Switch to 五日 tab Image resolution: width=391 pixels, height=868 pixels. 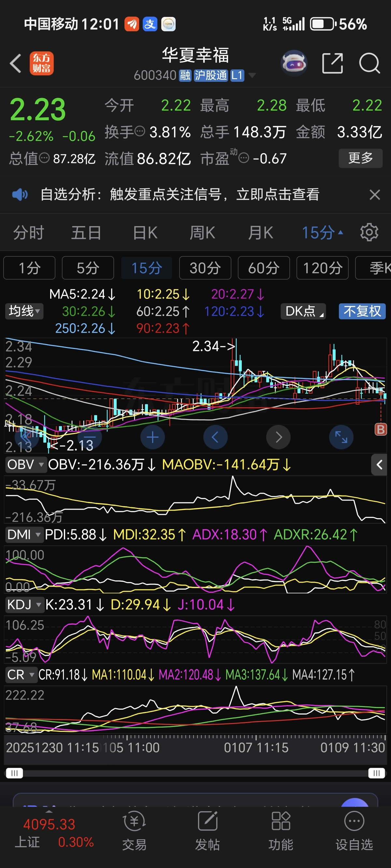(86, 233)
